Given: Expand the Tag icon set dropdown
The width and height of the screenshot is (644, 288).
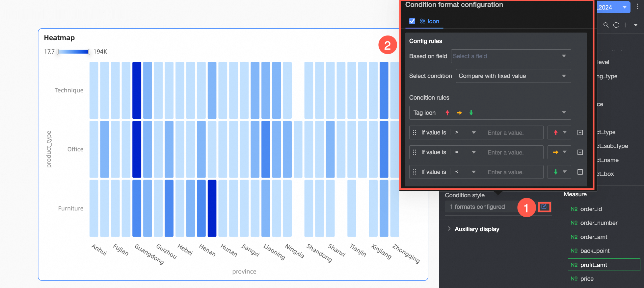Looking at the screenshot, I should 490,113.
